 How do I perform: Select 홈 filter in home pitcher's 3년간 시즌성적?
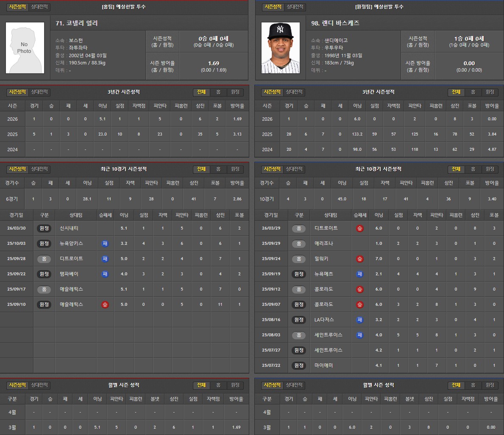click(218, 92)
